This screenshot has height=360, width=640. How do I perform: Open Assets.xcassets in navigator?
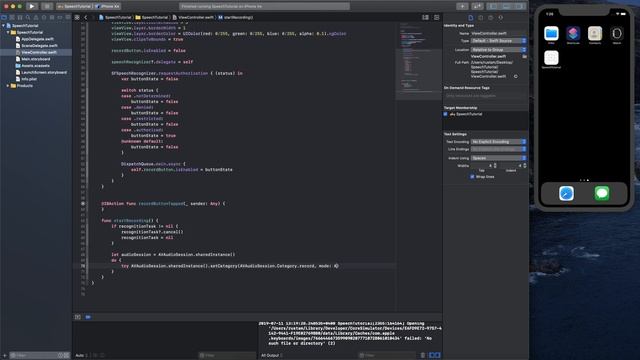(36, 66)
